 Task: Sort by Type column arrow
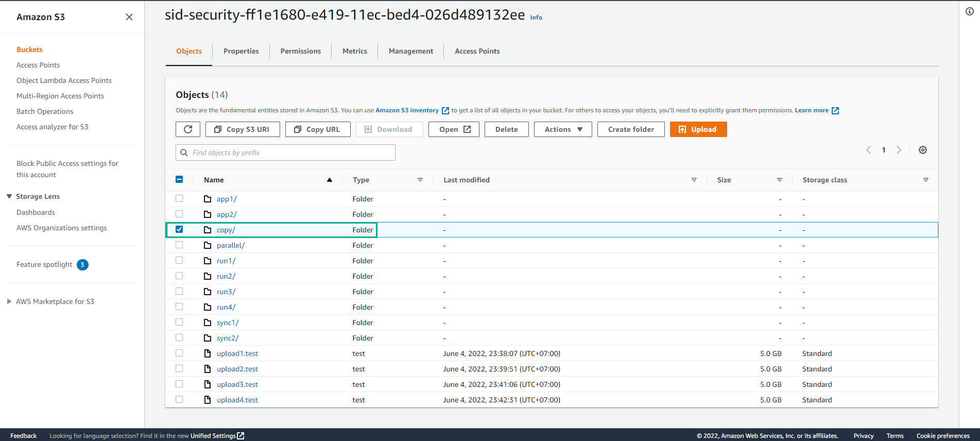(420, 180)
